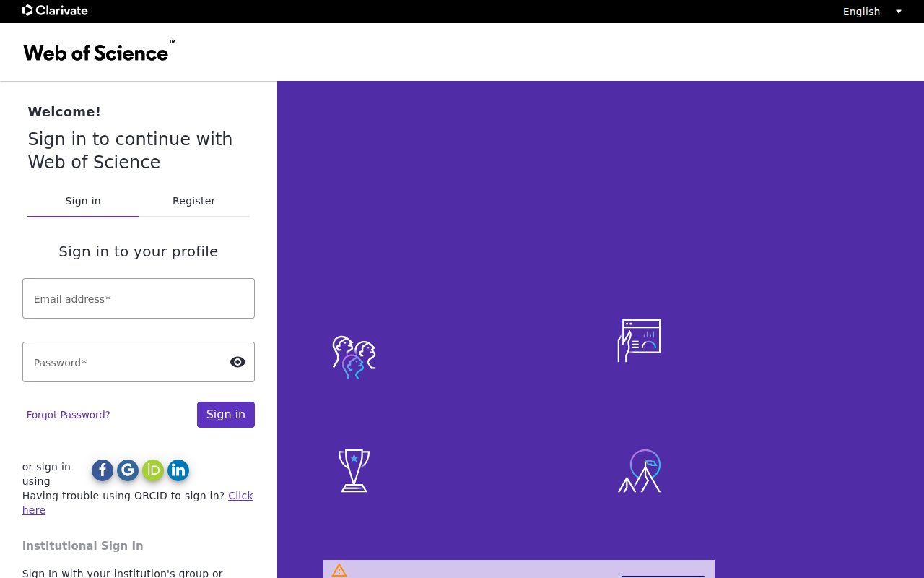The width and height of the screenshot is (924, 578).
Task: Click the orange warning triangle icon
Action: coord(339,570)
